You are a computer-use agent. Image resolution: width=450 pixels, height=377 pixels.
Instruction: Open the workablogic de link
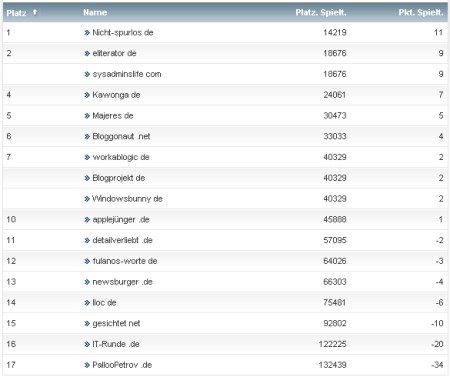pos(121,157)
